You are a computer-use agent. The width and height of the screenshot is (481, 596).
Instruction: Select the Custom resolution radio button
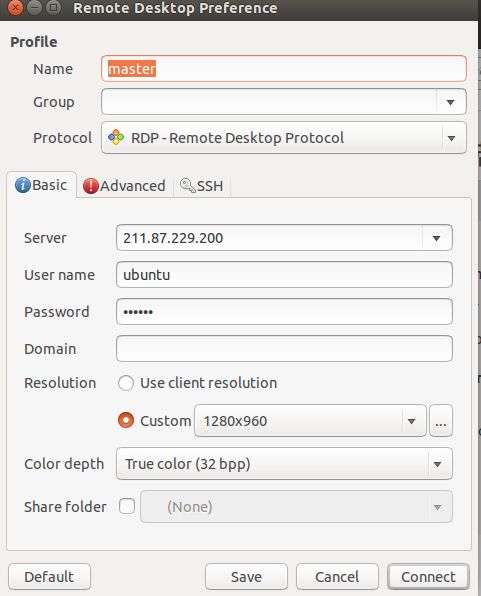[126, 420]
